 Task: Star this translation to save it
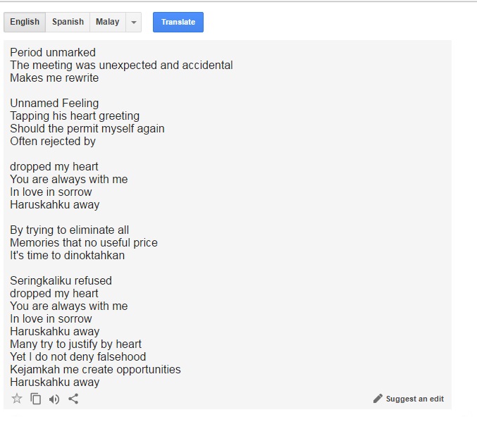pos(17,399)
